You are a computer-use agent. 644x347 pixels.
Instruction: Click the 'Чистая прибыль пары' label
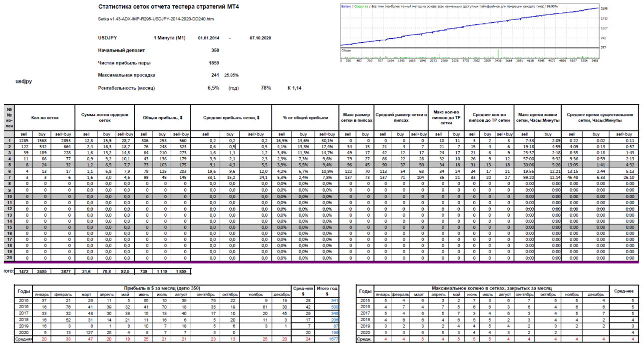coord(124,63)
